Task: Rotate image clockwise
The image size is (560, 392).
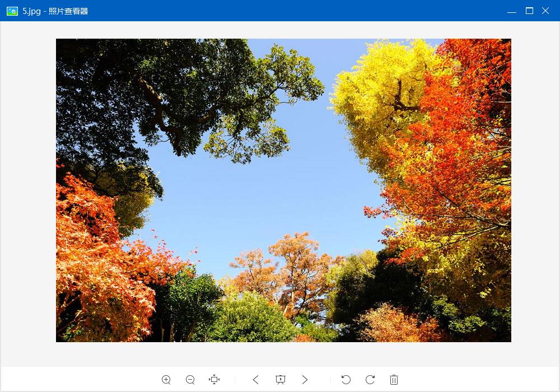Action: coord(370,380)
